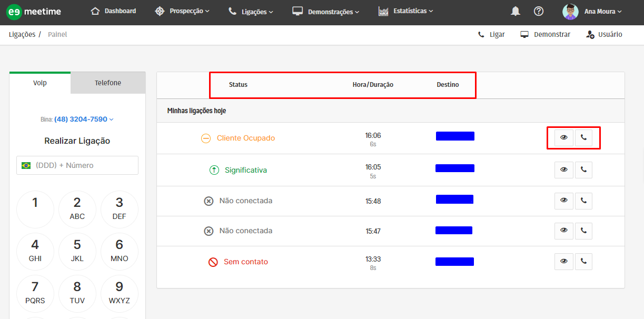Click the 15:47 Não conectada x icon
Screen dimensions: 644x319
(x=209, y=231)
